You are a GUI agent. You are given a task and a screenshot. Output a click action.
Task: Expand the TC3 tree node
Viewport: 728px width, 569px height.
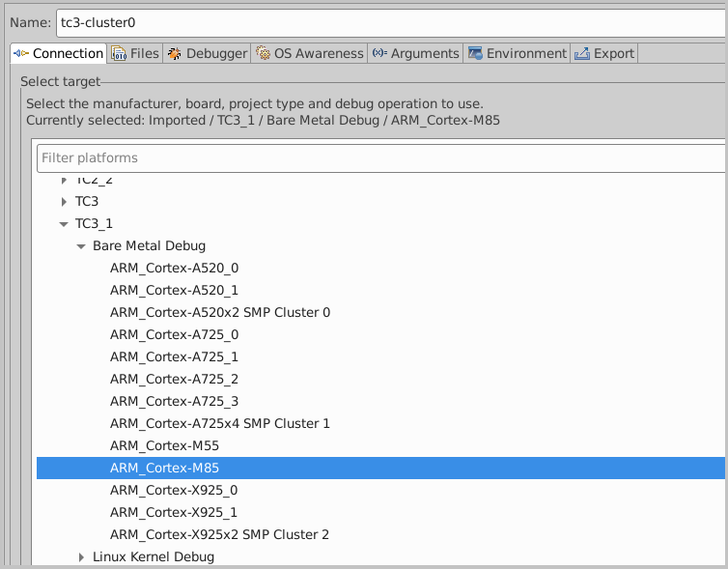[x=64, y=202]
